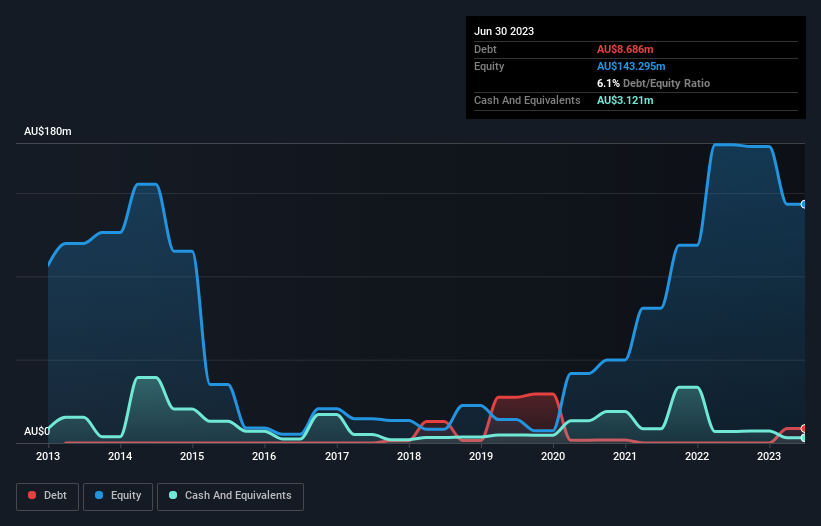
Task: Click the teal Cash legend dot
Action: click(x=173, y=495)
